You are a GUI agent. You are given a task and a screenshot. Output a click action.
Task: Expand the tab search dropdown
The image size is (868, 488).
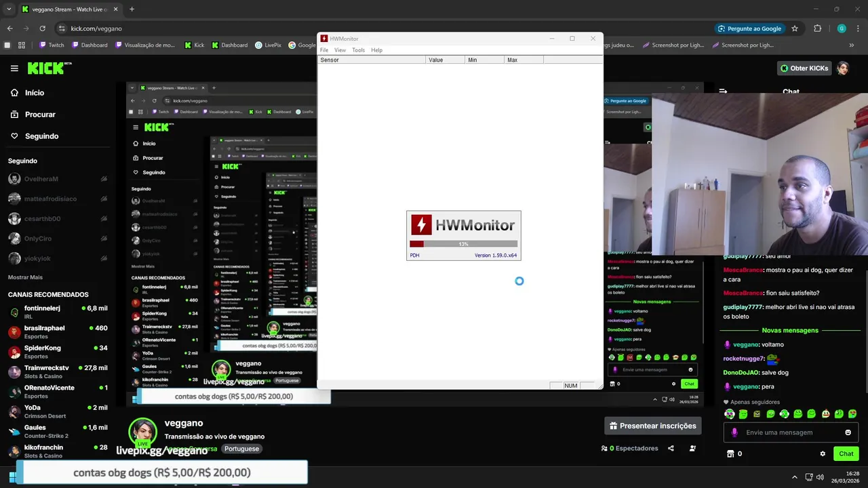click(x=9, y=9)
